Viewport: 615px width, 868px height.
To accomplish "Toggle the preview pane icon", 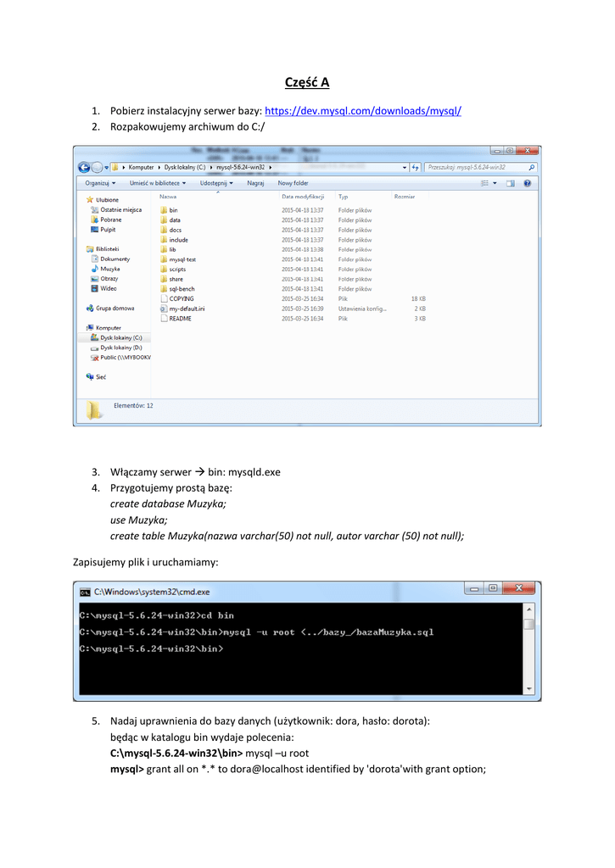I will (511, 182).
